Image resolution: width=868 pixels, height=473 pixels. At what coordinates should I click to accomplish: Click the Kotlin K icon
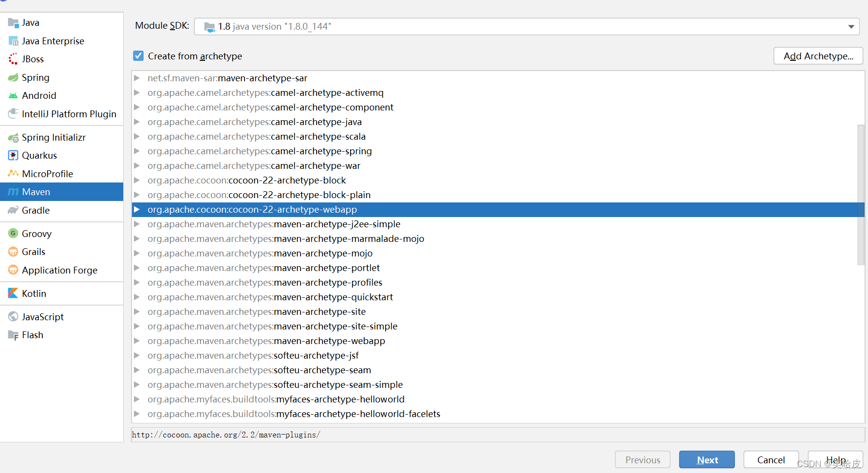pyautogui.click(x=13, y=293)
